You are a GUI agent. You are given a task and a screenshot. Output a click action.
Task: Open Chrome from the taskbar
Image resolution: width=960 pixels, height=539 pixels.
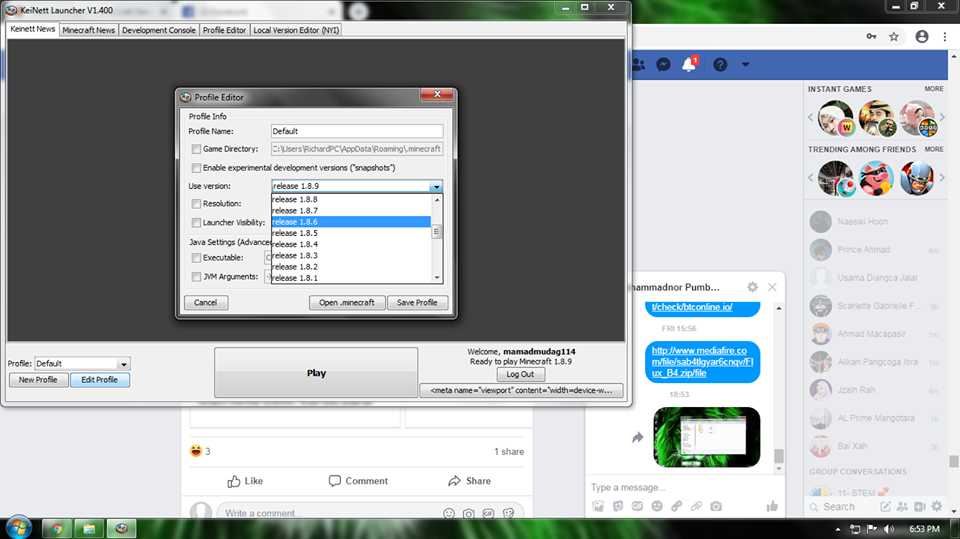pos(58,529)
